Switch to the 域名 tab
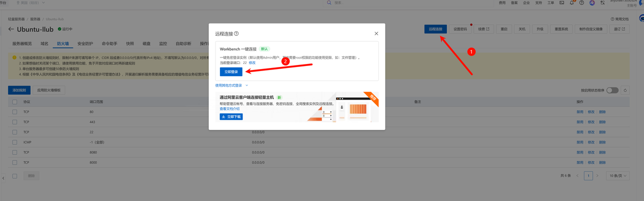Image resolution: width=644 pixels, height=201 pixels. [x=45, y=44]
